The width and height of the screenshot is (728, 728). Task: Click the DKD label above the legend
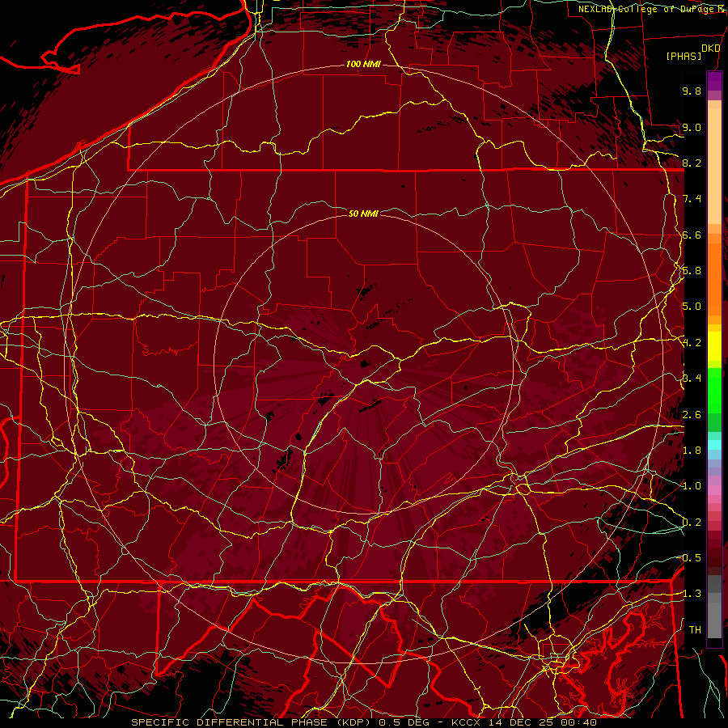711,49
